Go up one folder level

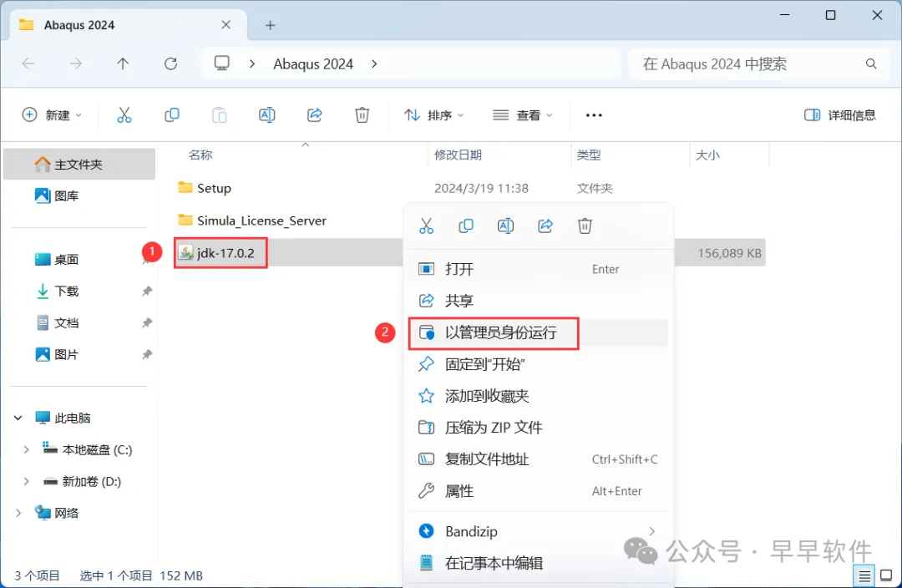(x=123, y=63)
